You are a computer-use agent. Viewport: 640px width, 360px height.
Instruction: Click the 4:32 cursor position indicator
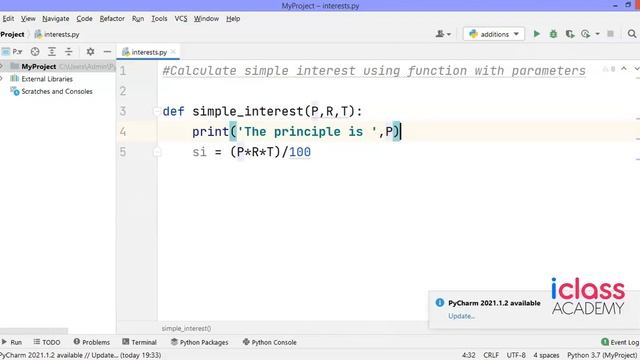pos(469,355)
